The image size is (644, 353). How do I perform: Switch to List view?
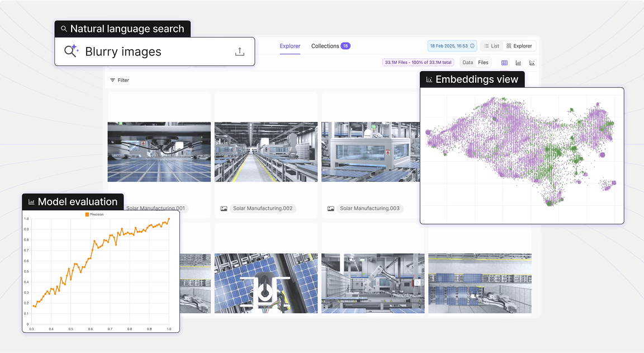tap(491, 46)
